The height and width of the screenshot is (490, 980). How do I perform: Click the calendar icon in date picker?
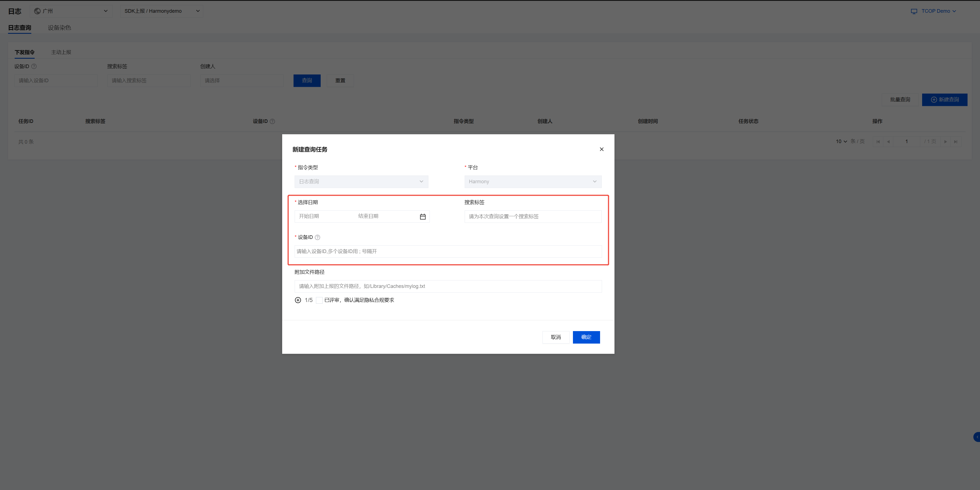point(422,216)
